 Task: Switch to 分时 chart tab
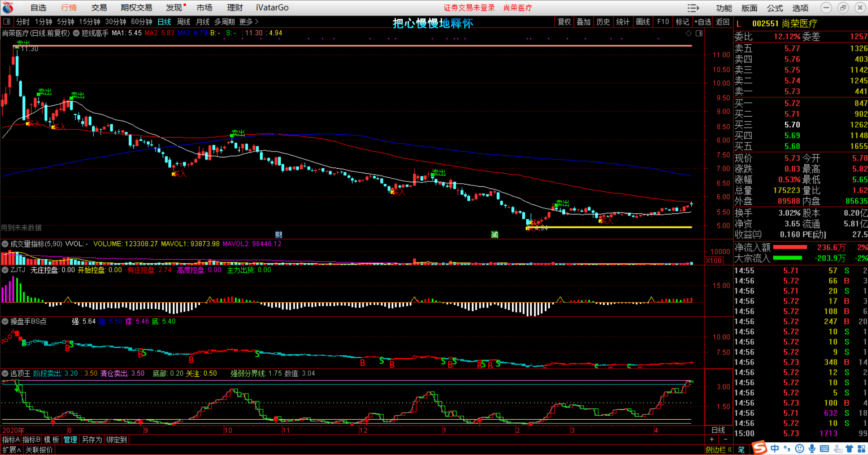(23, 22)
